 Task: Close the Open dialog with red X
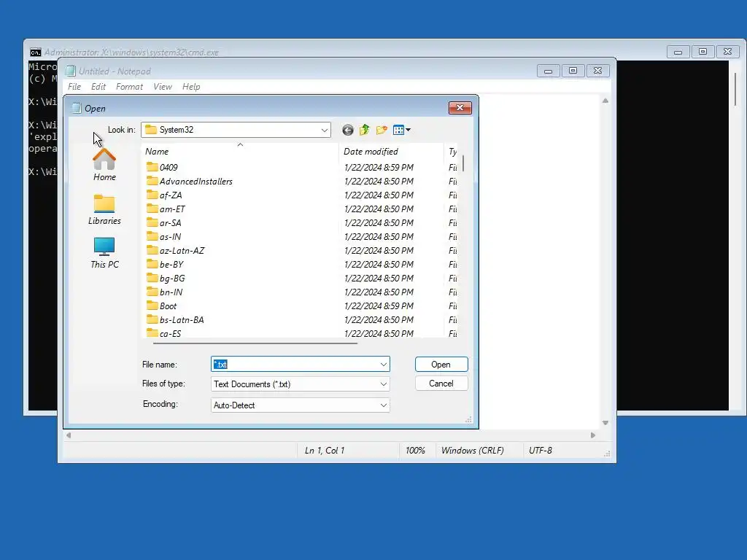click(460, 108)
